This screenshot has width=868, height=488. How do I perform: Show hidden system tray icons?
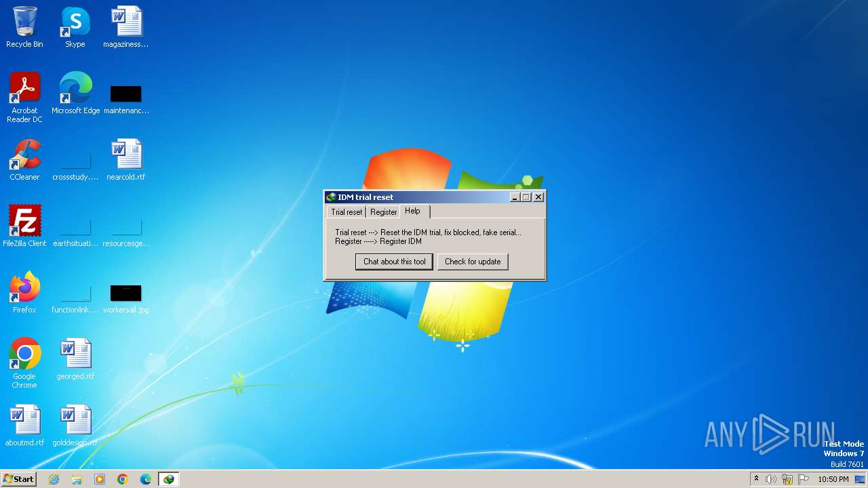pyautogui.click(x=756, y=479)
